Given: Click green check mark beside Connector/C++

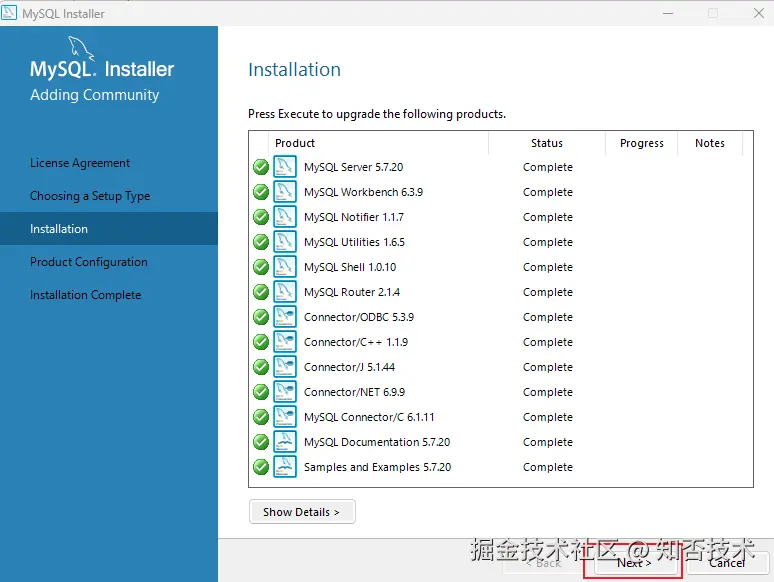Looking at the screenshot, I should click(x=261, y=342).
